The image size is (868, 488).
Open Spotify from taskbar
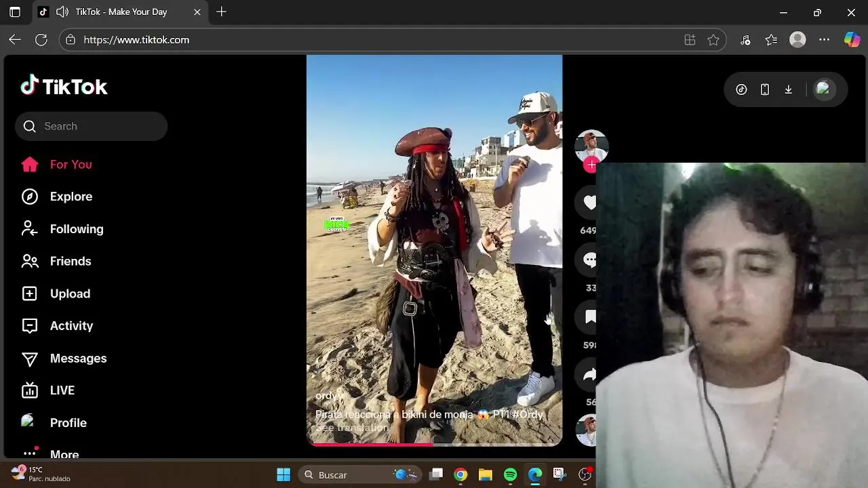pos(511,475)
